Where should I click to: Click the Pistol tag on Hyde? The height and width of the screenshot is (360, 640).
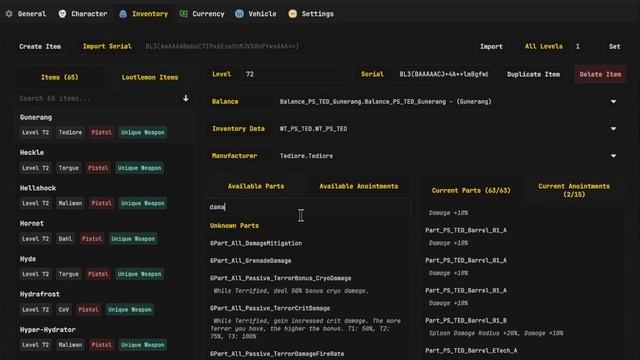(x=98, y=274)
